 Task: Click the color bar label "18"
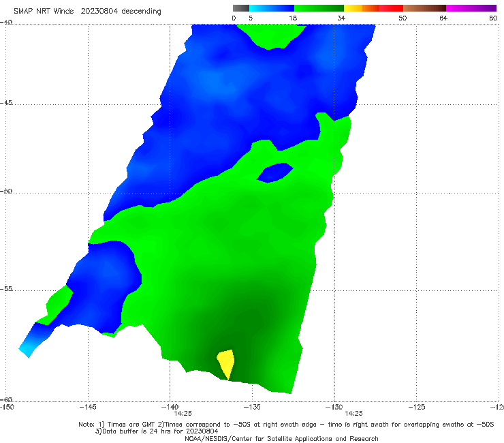[293, 18]
